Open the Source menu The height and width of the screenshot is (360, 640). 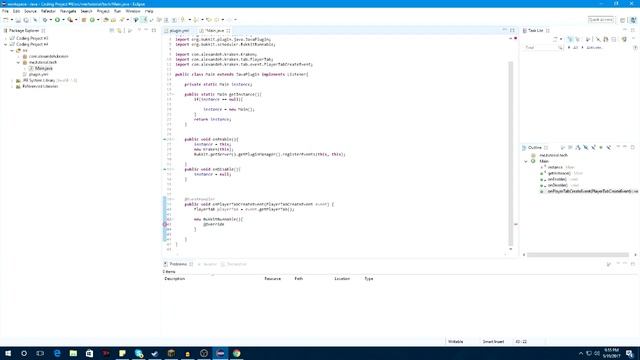point(30,11)
